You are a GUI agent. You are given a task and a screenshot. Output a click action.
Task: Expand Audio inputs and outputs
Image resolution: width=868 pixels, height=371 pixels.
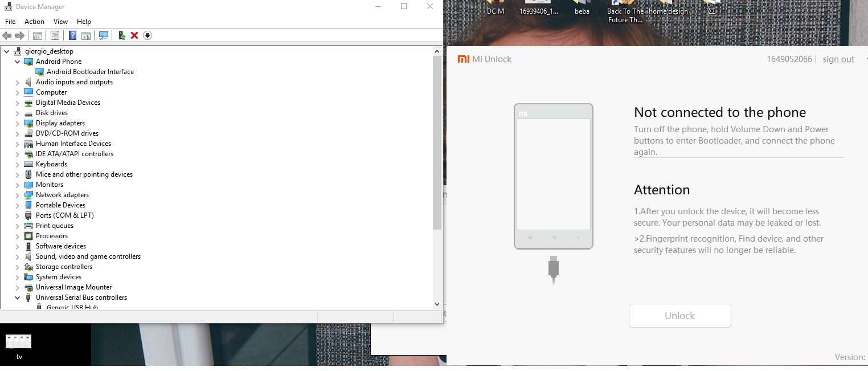18,82
